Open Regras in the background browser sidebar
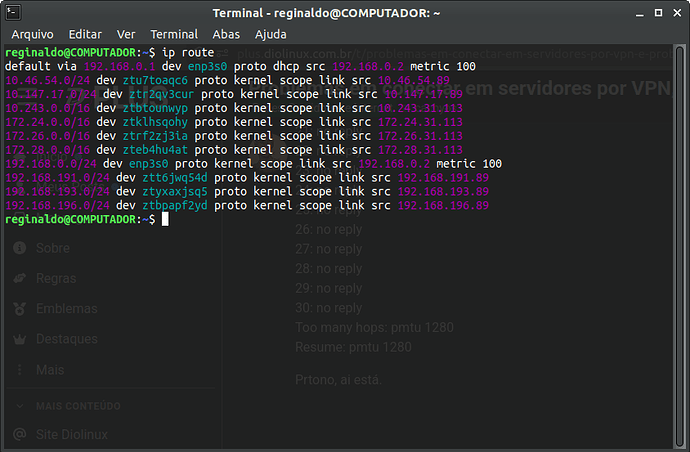The image size is (690, 452). click(56, 278)
